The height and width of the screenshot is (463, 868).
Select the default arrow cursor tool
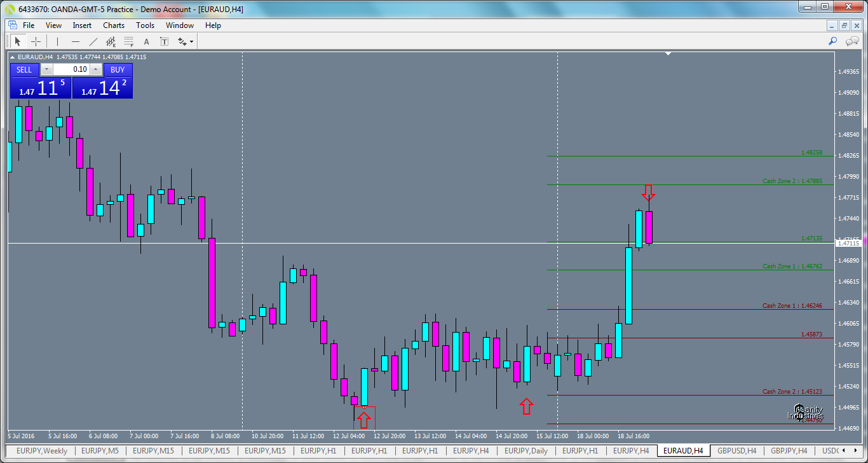(x=18, y=41)
